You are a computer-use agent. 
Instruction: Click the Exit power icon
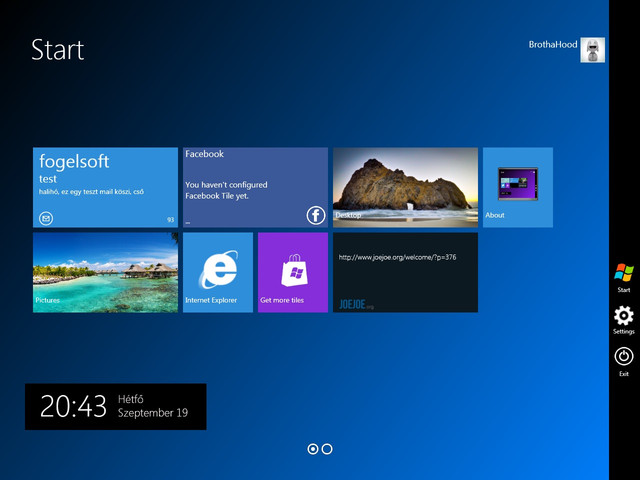coord(624,356)
